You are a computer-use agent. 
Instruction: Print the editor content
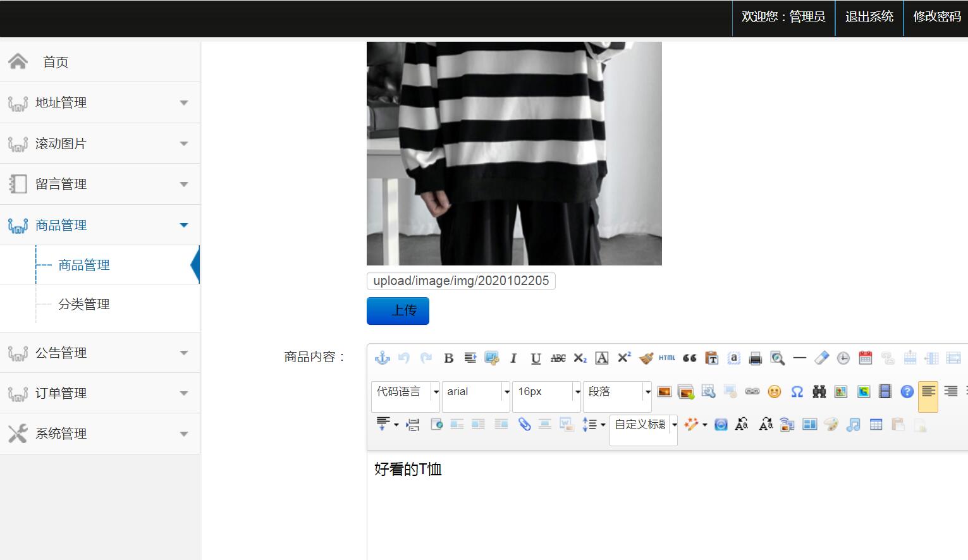[756, 358]
